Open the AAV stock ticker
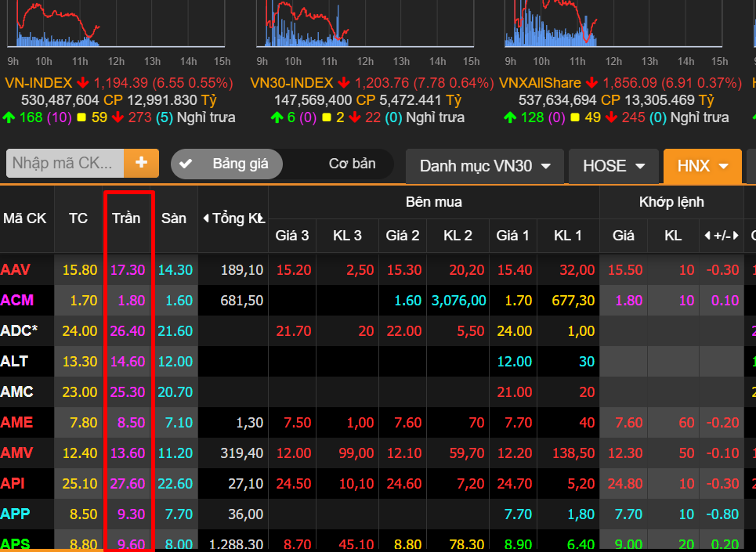This screenshot has height=552, width=756. point(16,270)
